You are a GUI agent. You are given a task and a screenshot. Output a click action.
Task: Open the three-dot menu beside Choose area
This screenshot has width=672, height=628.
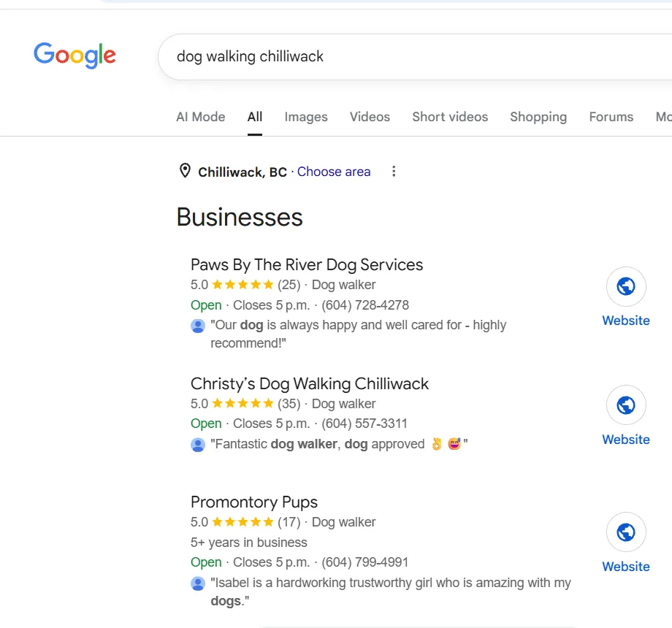[x=394, y=172]
